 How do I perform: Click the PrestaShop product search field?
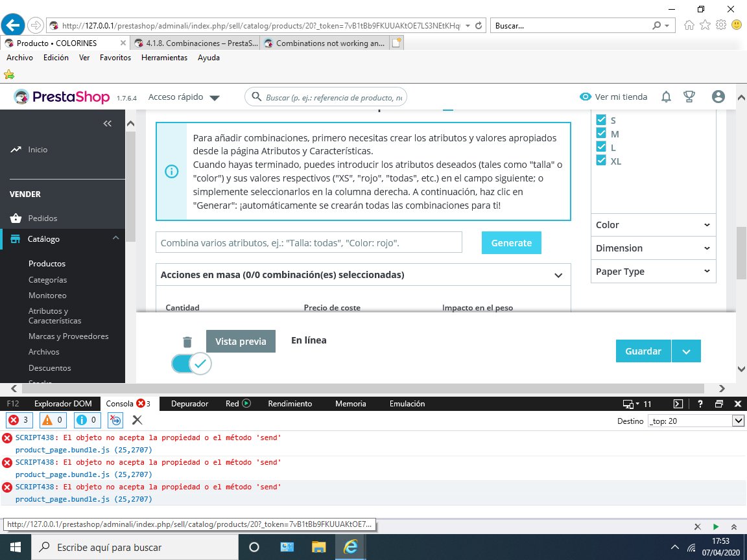coord(326,97)
